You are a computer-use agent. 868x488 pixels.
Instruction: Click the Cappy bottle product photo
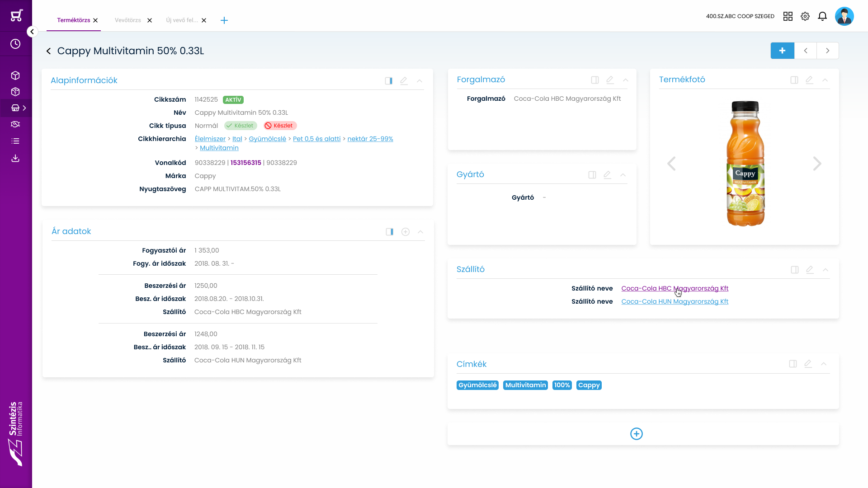[745, 164]
